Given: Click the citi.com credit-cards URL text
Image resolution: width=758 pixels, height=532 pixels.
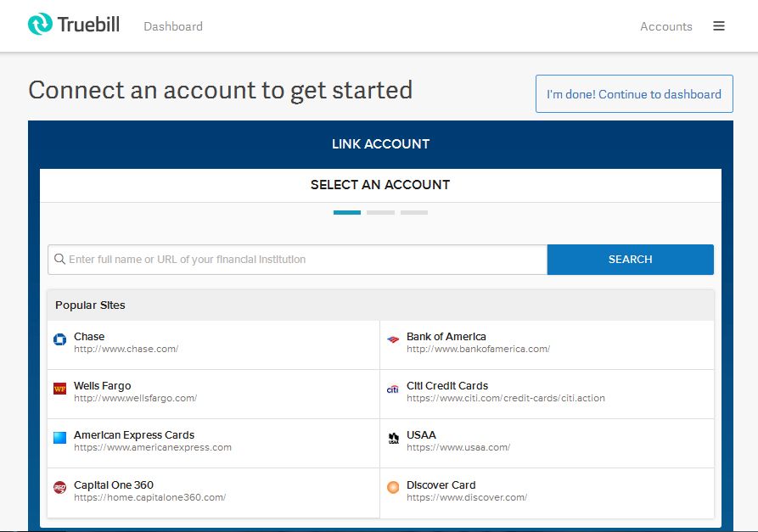Looking at the screenshot, I should [506, 398].
